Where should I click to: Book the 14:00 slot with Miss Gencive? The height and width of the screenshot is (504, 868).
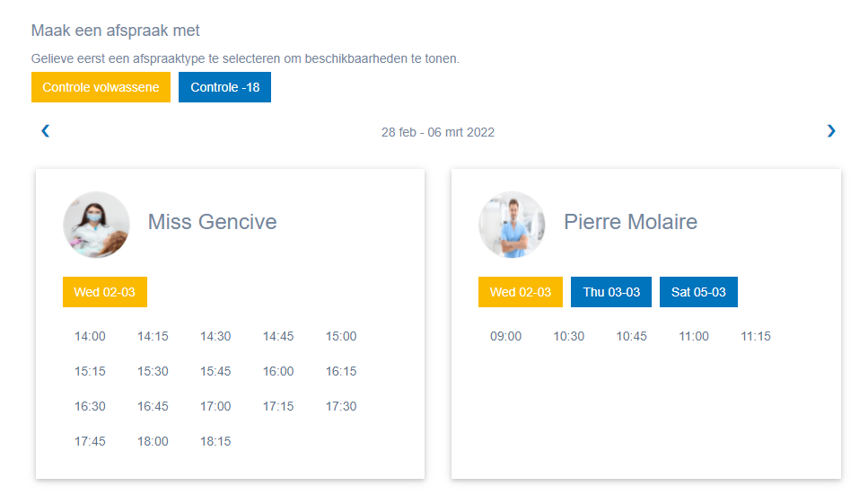coord(90,336)
